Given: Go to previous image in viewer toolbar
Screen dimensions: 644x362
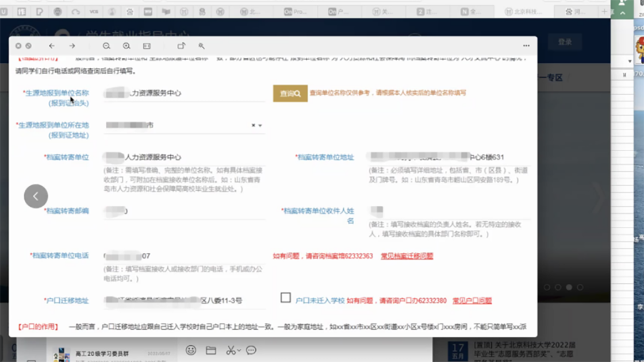Looking at the screenshot, I should coord(52,46).
